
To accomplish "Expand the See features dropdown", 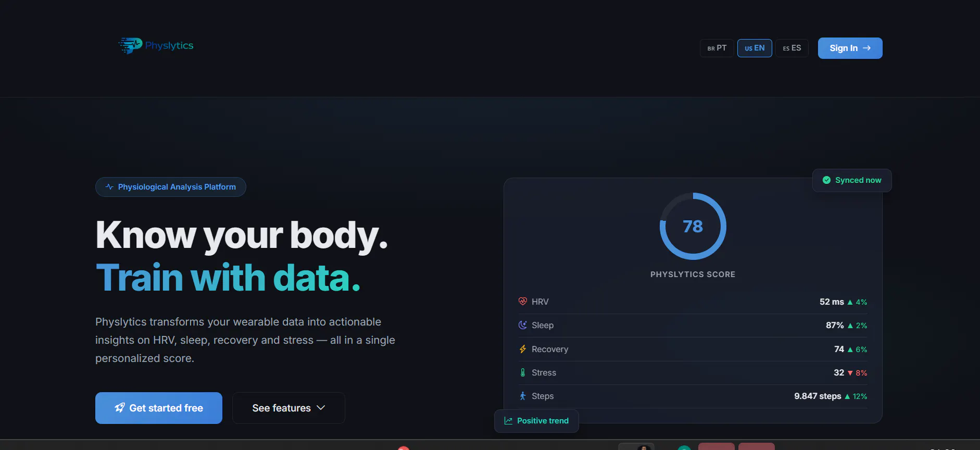I will [x=288, y=408].
